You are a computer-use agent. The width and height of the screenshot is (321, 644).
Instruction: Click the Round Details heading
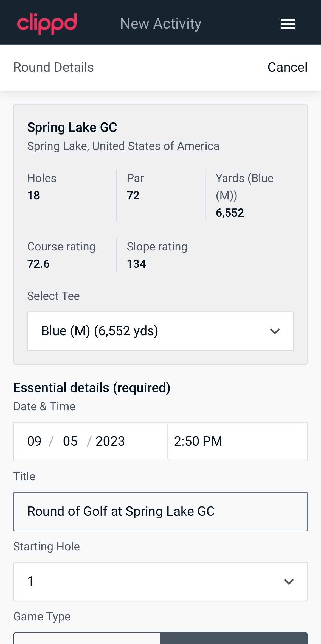point(54,67)
